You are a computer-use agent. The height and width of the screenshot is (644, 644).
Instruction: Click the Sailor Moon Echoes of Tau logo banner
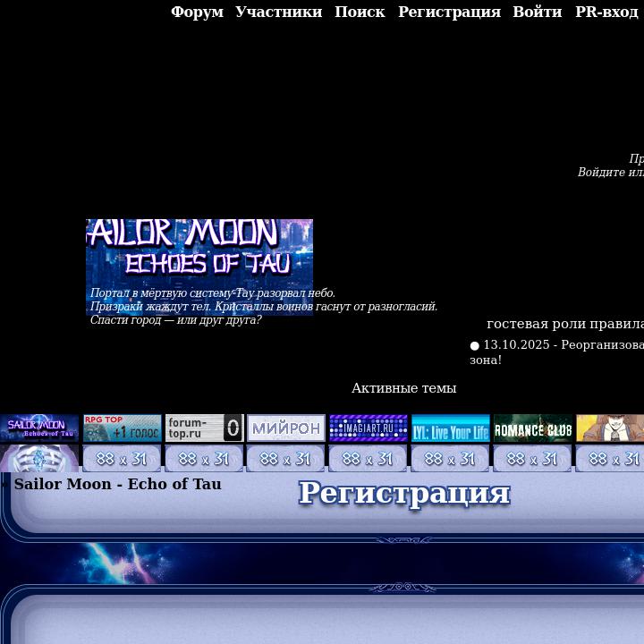199,250
